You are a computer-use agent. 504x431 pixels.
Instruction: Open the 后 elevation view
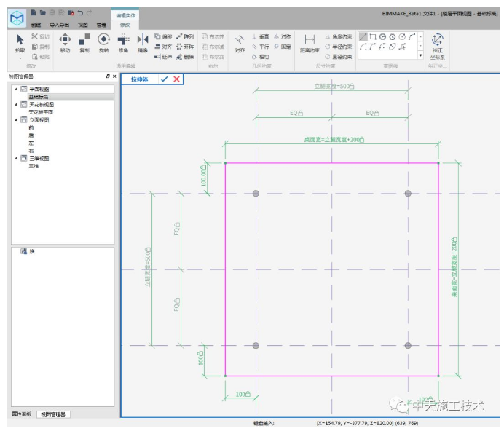coord(31,135)
